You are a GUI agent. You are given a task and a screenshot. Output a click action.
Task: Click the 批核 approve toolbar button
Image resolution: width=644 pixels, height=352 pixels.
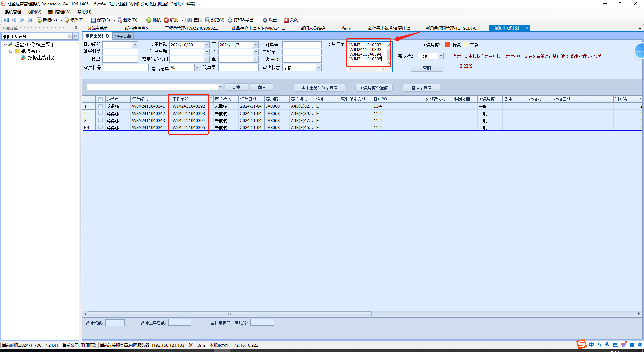[x=154, y=20]
